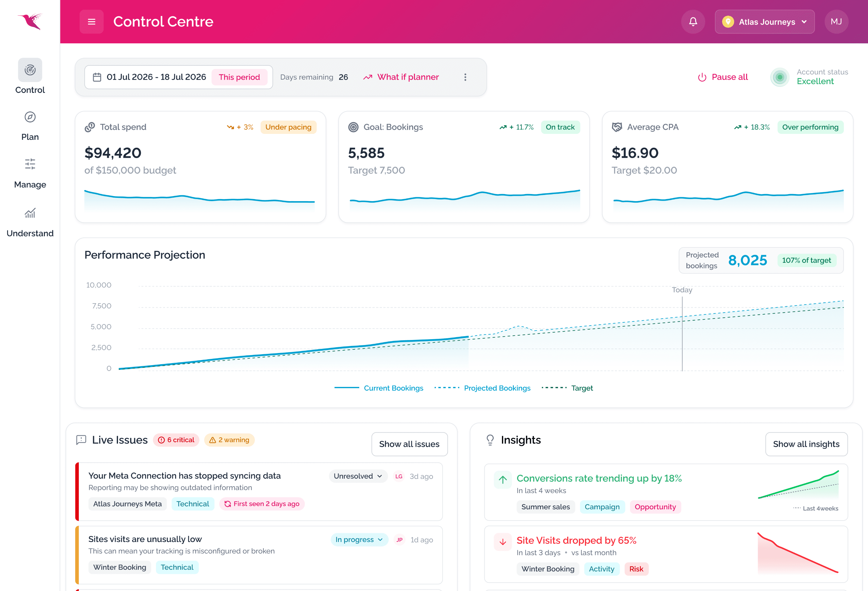This screenshot has height=591, width=868.
Task: Click the Winter Booking tag in Live Issues
Action: click(119, 567)
